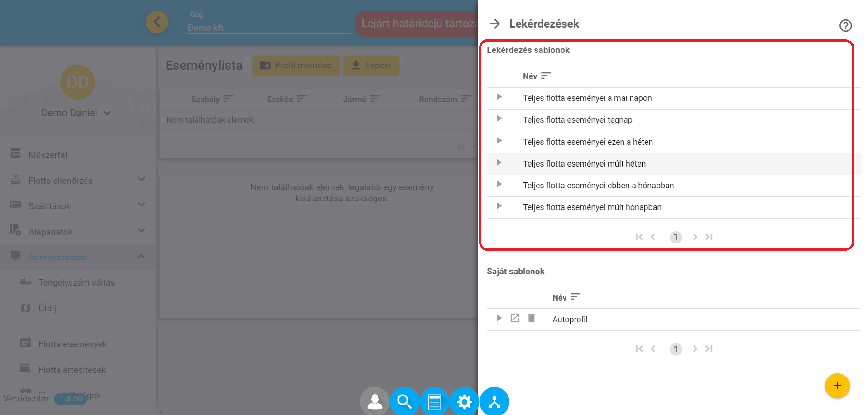The height and width of the screenshot is (415, 868).
Task: Click the Export button
Action: click(371, 66)
